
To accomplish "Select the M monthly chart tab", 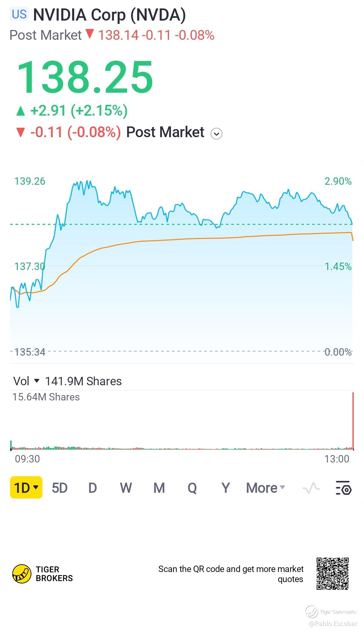I will click(x=159, y=488).
